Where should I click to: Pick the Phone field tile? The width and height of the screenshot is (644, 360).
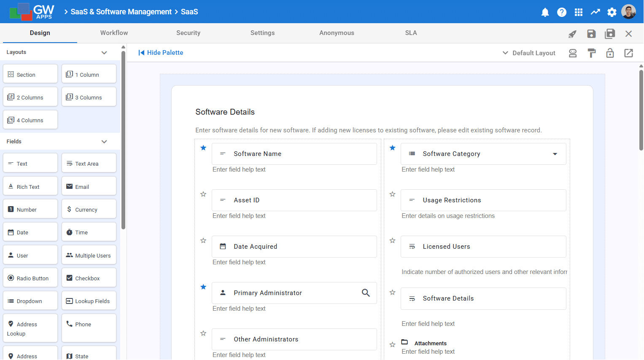coord(89,328)
